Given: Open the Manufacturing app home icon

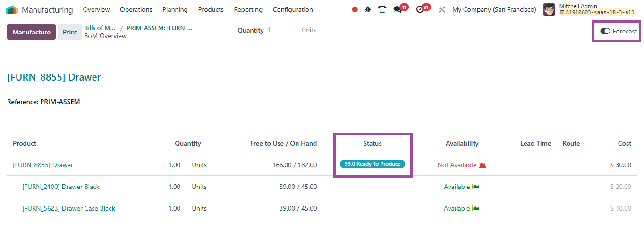Looking at the screenshot, I should click(x=12, y=9).
